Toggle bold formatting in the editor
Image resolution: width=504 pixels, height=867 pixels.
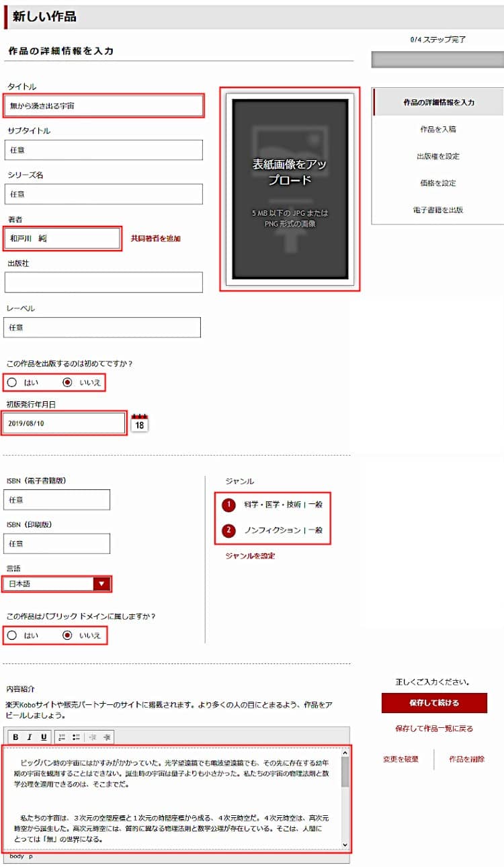(x=16, y=737)
